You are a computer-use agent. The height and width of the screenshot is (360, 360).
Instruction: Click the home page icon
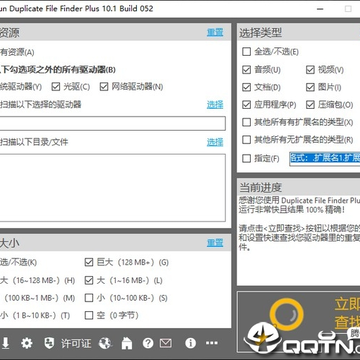127,343
